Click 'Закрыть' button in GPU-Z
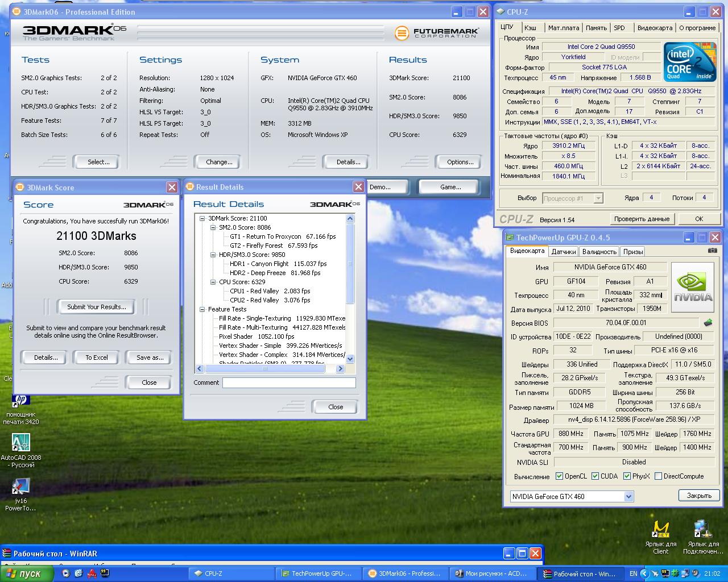728x582 pixels. (x=699, y=495)
